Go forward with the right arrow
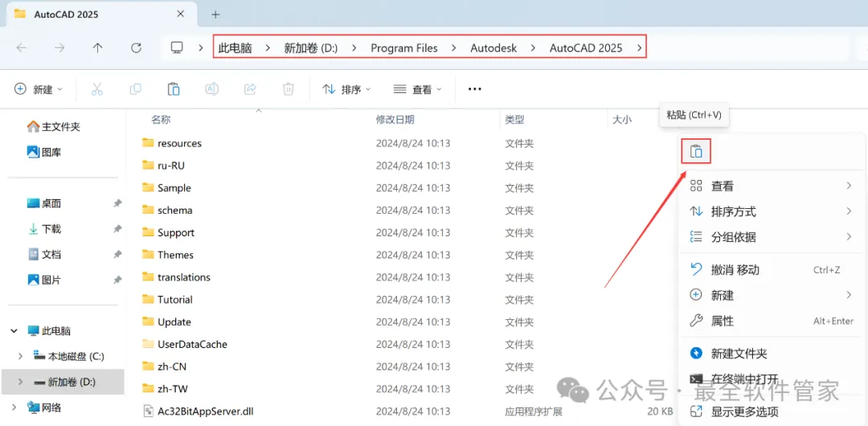This screenshot has height=426, width=868. pyautogui.click(x=59, y=47)
